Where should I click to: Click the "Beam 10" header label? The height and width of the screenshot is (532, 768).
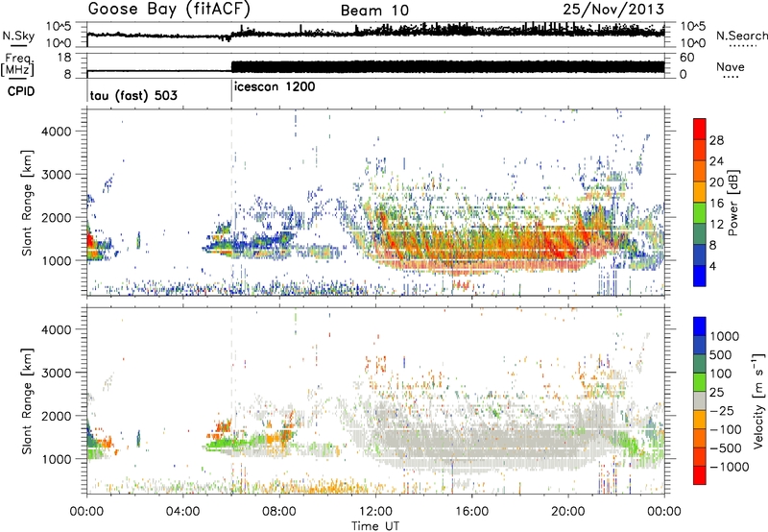374,11
